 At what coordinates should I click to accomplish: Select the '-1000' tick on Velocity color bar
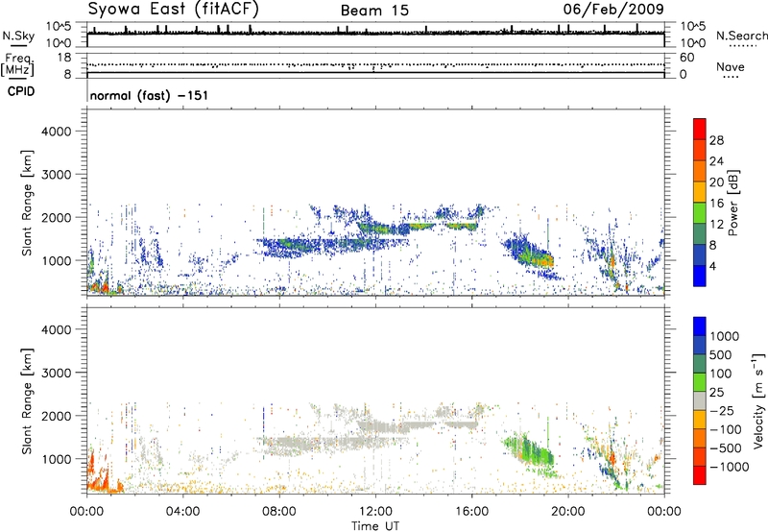coord(729,467)
